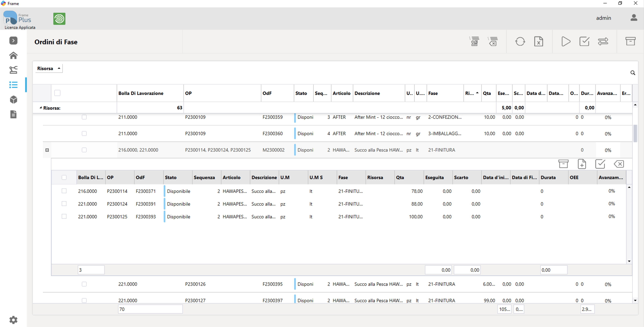Toggle select-all checkbox in main header
The width and height of the screenshot is (644, 327).
[57, 93]
